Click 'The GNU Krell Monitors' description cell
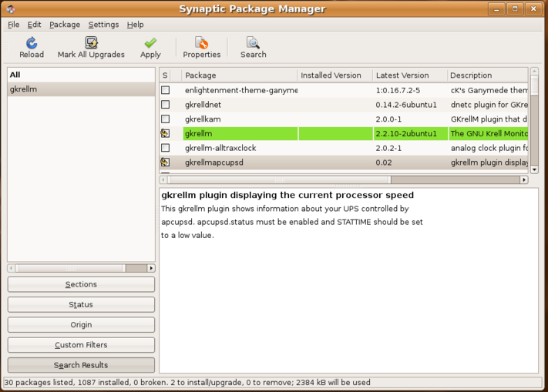 (488, 133)
